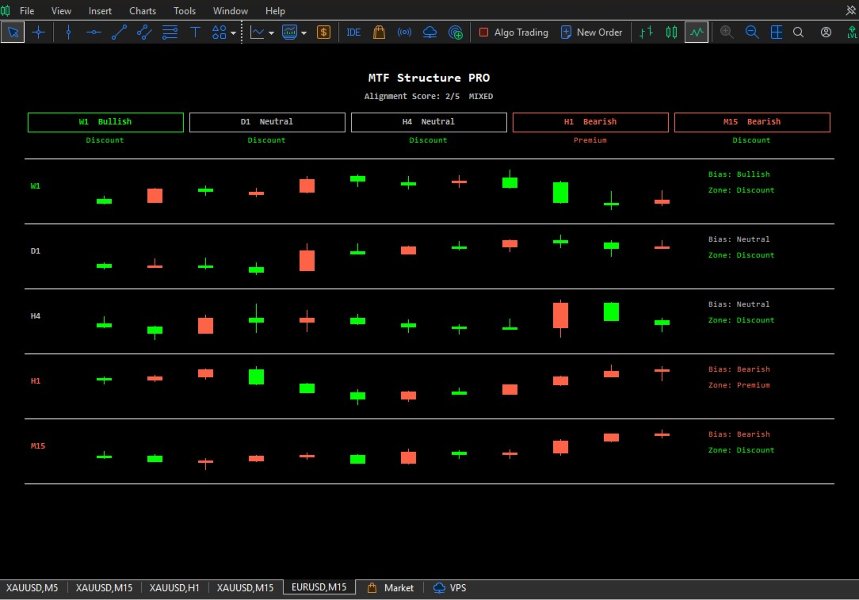Click the H4 row label
The image size is (859, 600).
(x=36, y=316)
